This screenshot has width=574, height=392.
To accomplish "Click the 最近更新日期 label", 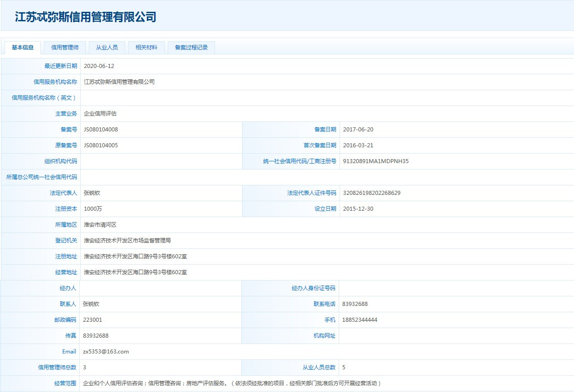I will (61, 66).
